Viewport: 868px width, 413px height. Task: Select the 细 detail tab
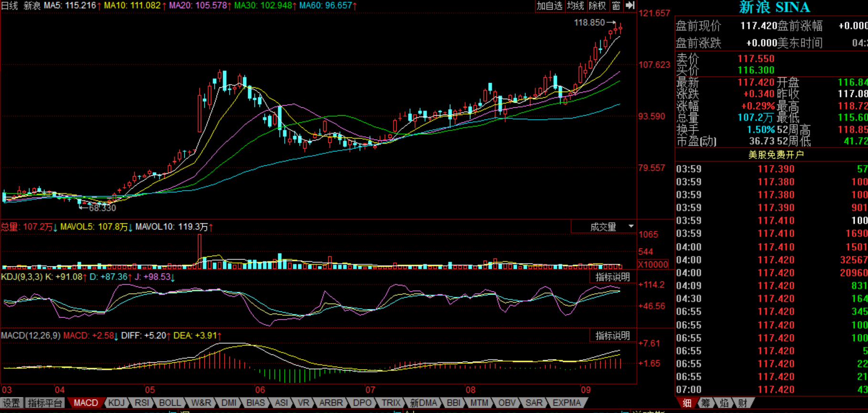click(x=687, y=403)
